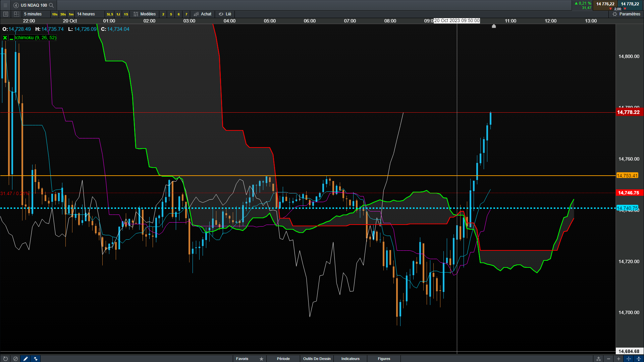The image size is (644, 362).
Task: Open the hamburger menu at top-left
Action: click(5, 5)
